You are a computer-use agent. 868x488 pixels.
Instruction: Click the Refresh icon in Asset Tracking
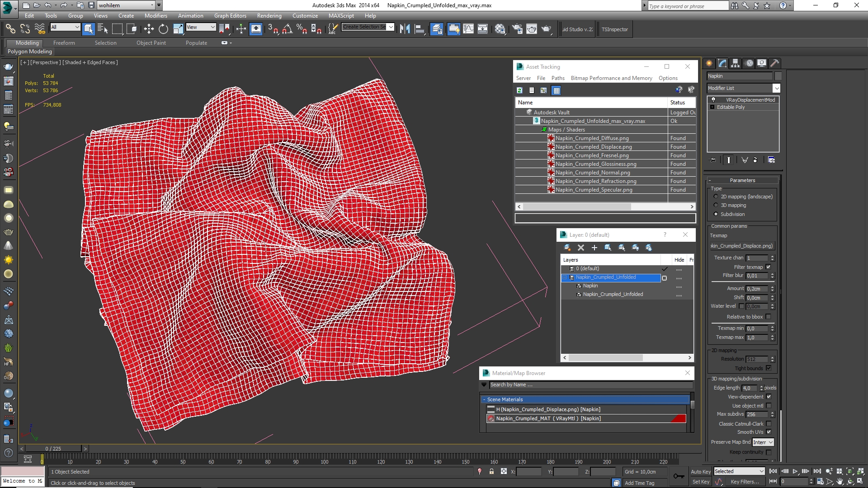coord(519,90)
